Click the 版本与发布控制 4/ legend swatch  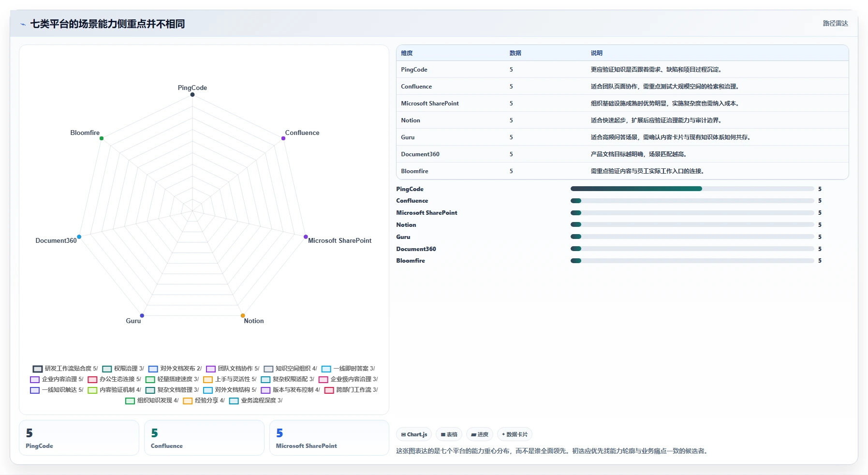[x=265, y=390]
